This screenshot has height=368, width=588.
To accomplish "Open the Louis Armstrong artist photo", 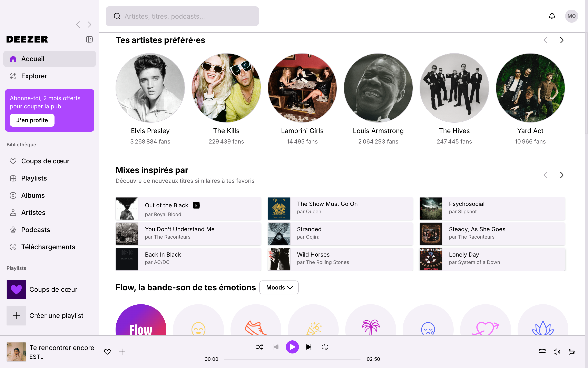I will [378, 88].
